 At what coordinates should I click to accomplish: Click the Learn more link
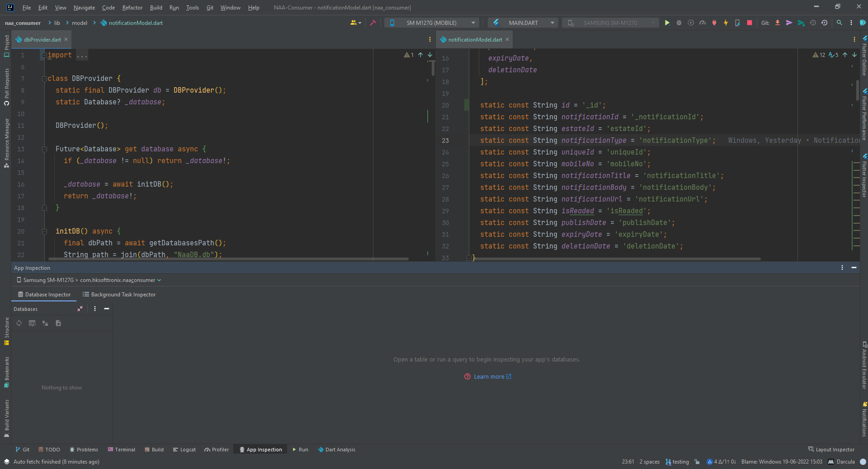click(x=489, y=377)
